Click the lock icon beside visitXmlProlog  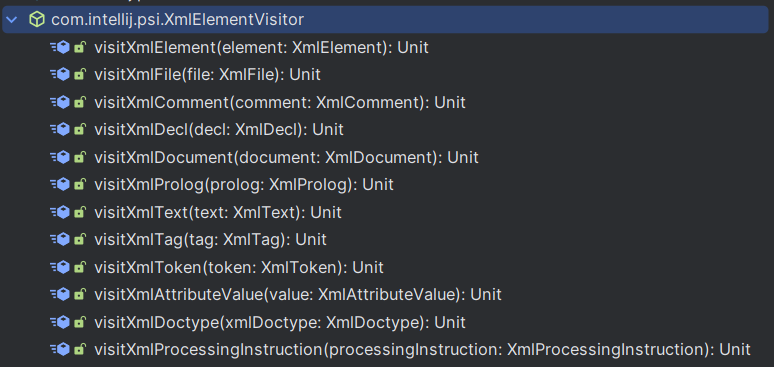pos(79,185)
